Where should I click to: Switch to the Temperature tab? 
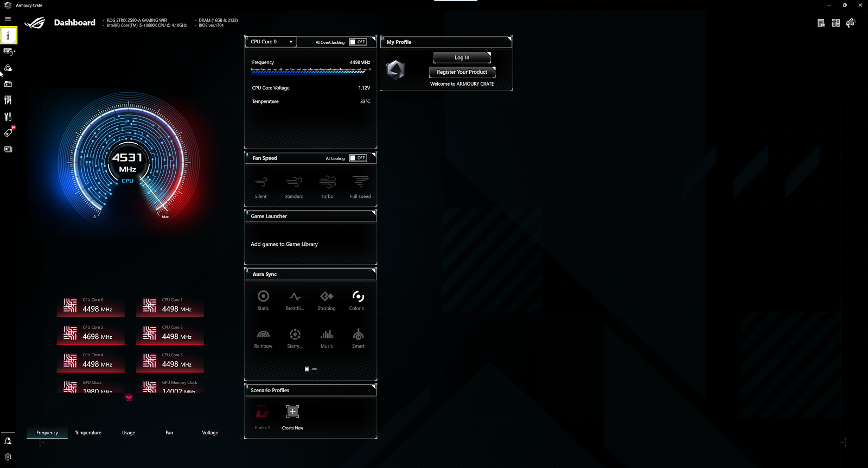point(88,433)
